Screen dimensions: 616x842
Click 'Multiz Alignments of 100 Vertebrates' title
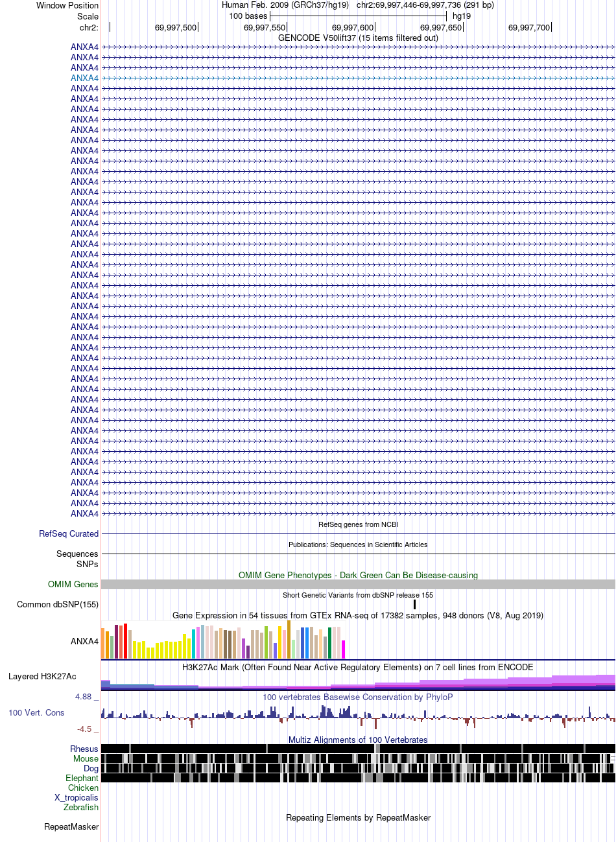358,740
